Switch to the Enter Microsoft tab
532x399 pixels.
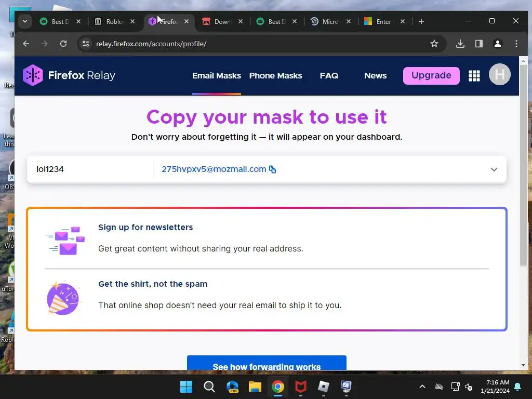(380, 21)
